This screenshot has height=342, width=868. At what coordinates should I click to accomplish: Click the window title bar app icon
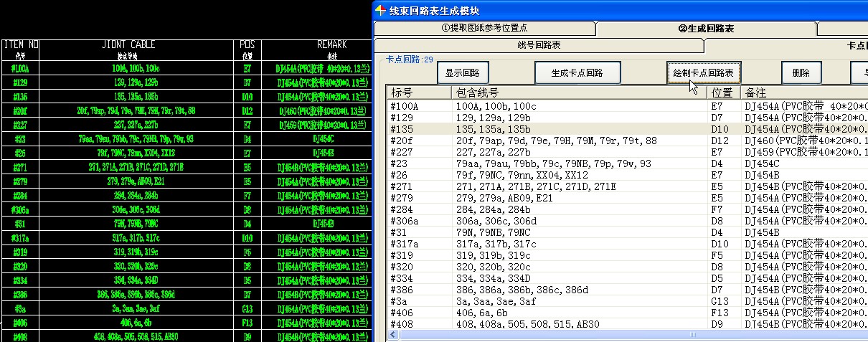coord(380,10)
